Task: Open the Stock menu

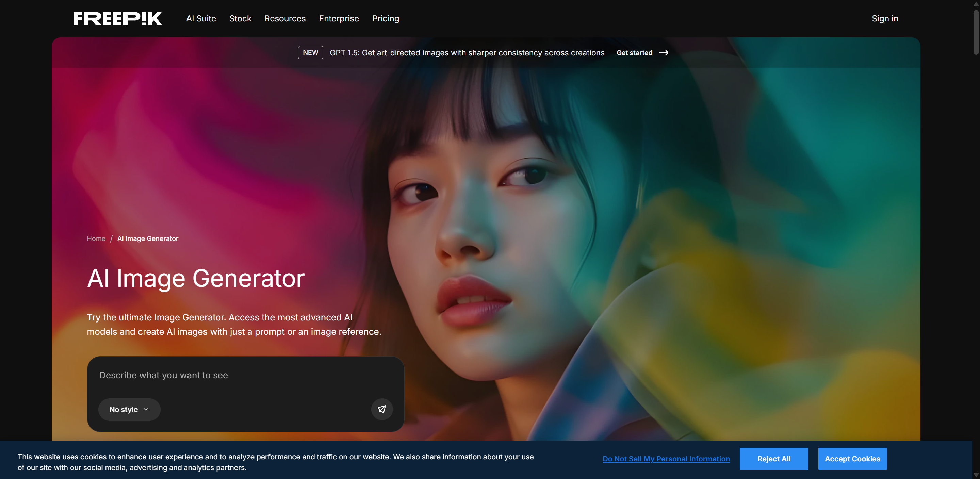Action: coord(240,19)
